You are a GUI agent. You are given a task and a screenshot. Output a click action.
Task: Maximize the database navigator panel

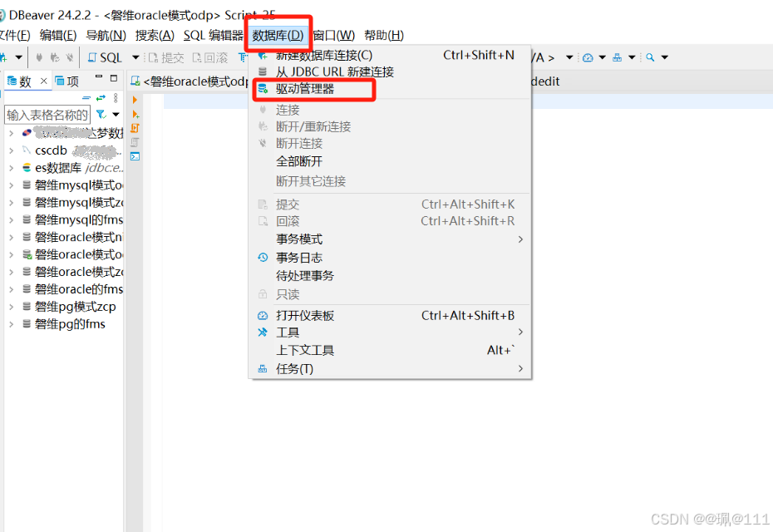click(114, 78)
